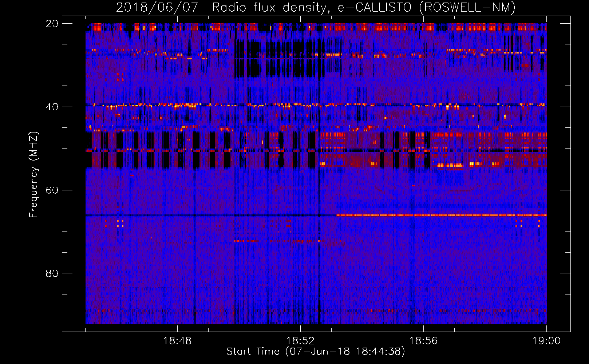Click the 20 MHz frequency tick label

[x=52, y=24]
